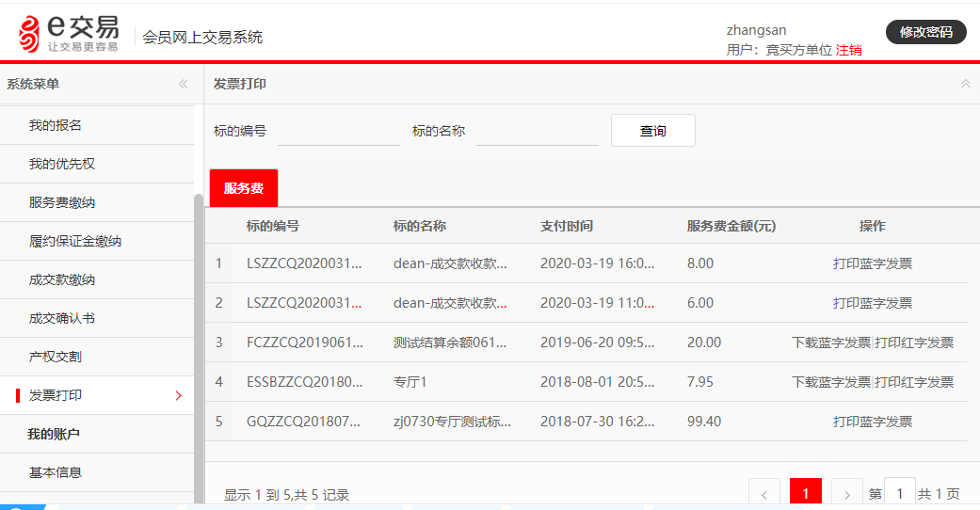Select the 服务费 tab
Image resolution: width=980 pixels, height=510 pixels.
point(244,188)
